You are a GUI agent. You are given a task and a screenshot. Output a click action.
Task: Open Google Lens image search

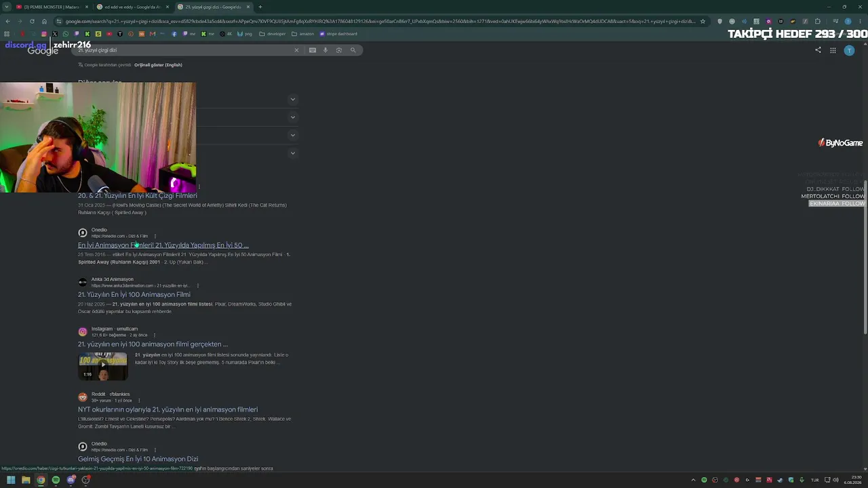tap(339, 50)
